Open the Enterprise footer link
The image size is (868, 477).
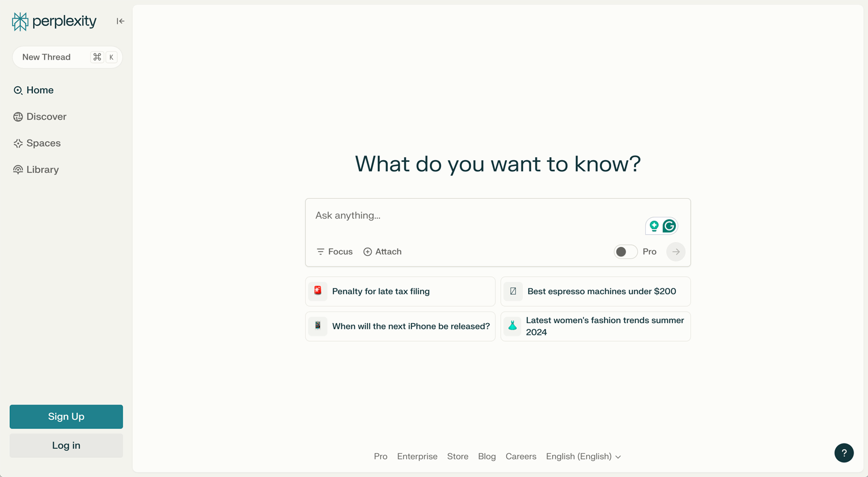click(x=417, y=457)
